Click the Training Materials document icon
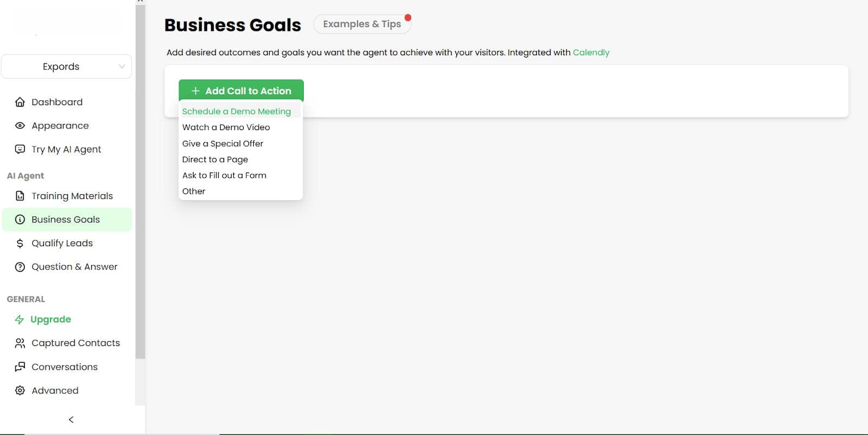The width and height of the screenshot is (868, 435). pyautogui.click(x=20, y=196)
